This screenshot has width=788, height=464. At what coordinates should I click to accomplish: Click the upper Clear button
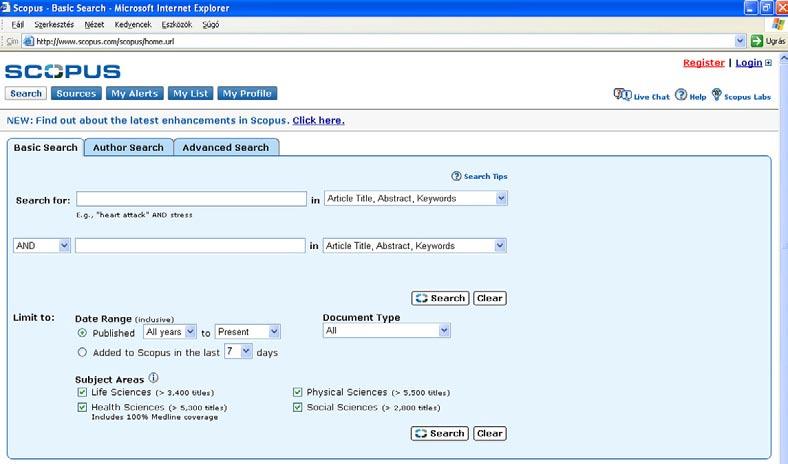pyautogui.click(x=489, y=298)
